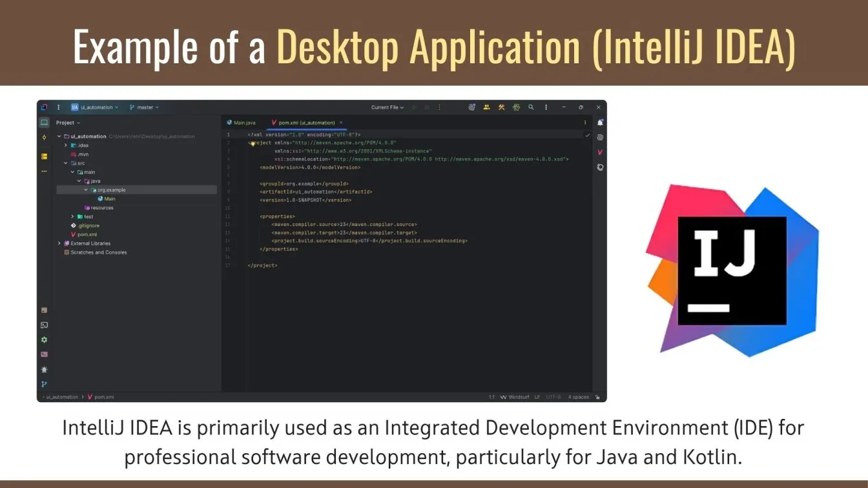Open the master branch dropdown
868x488 pixels.
144,107
